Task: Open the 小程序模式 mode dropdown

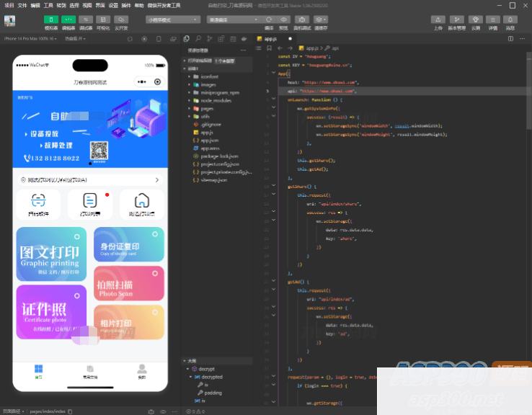Action: point(173,19)
